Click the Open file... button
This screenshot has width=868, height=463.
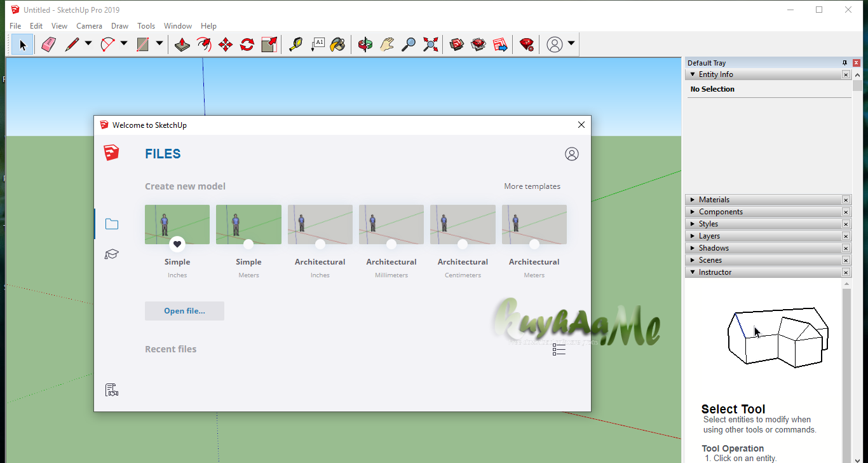[x=184, y=311]
